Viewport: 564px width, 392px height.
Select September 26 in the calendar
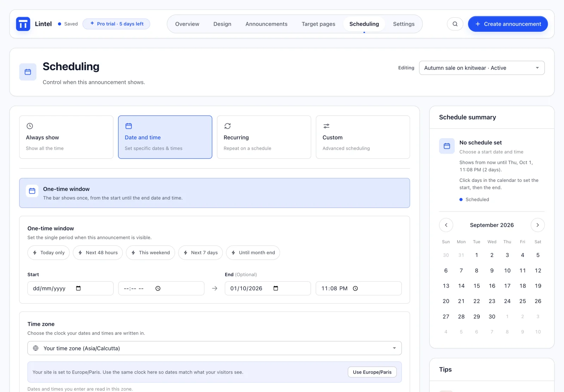538,301
